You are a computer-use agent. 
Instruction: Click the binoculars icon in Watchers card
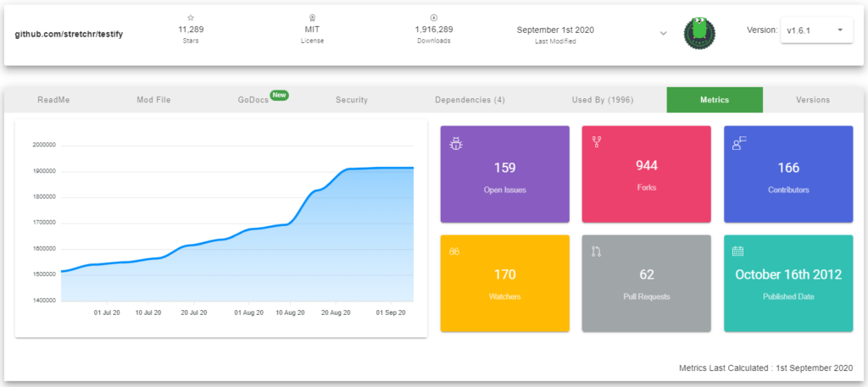tap(455, 252)
